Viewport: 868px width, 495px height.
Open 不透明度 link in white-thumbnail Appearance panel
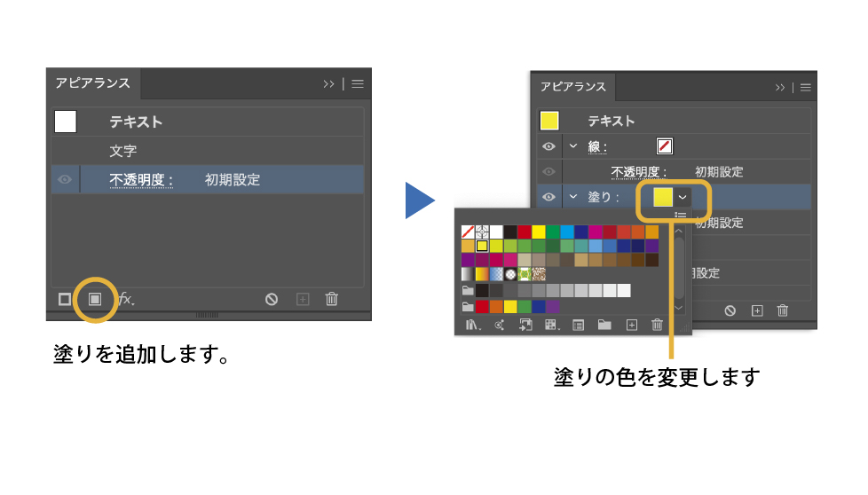coord(141,180)
